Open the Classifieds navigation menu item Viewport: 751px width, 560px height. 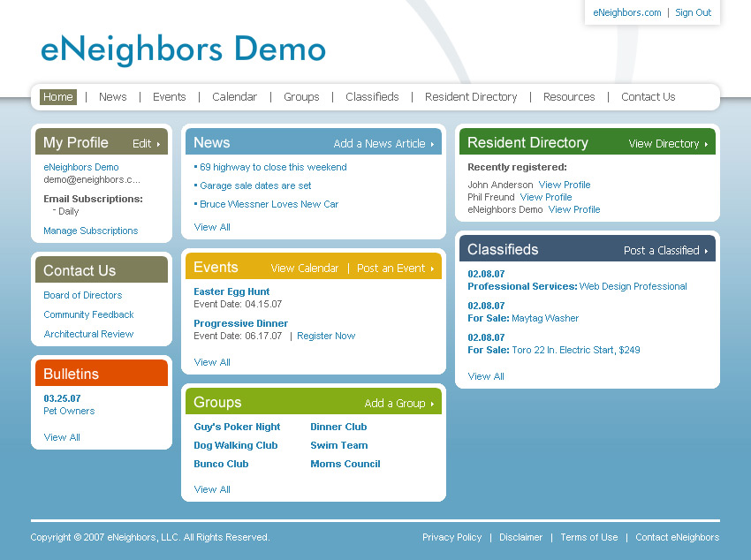pyautogui.click(x=372, y=97)
